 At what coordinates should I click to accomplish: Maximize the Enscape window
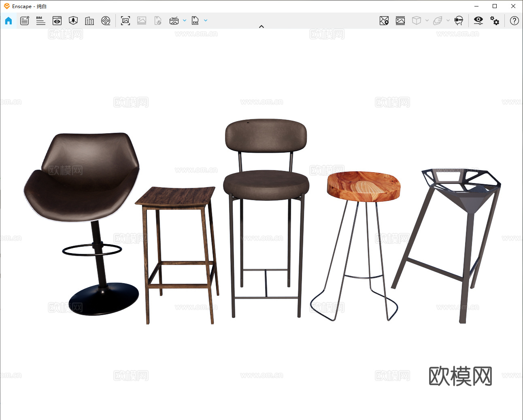pos(495,6)
